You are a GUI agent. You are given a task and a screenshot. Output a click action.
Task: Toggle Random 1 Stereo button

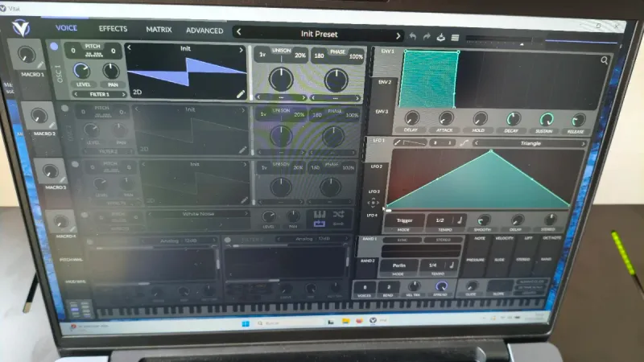pyautogui.click(x=443, y=240)
